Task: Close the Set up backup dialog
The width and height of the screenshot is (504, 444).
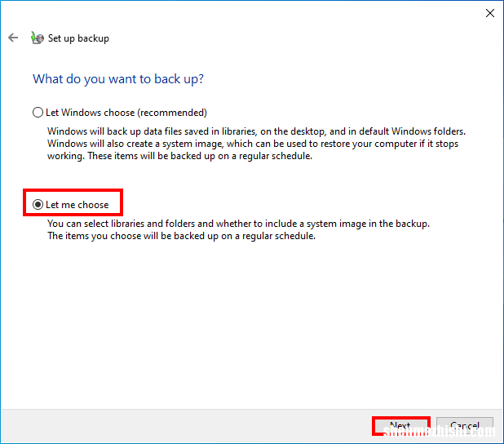Action: pos(490,13)
